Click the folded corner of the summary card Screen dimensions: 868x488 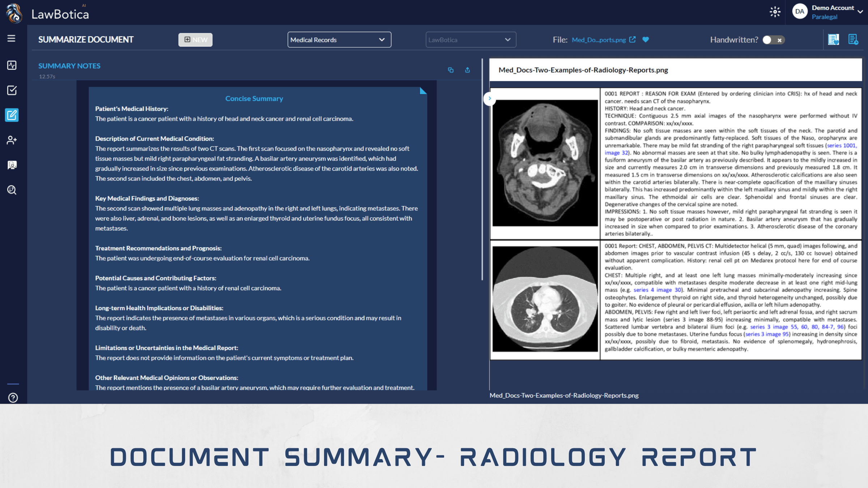(423, 91)
